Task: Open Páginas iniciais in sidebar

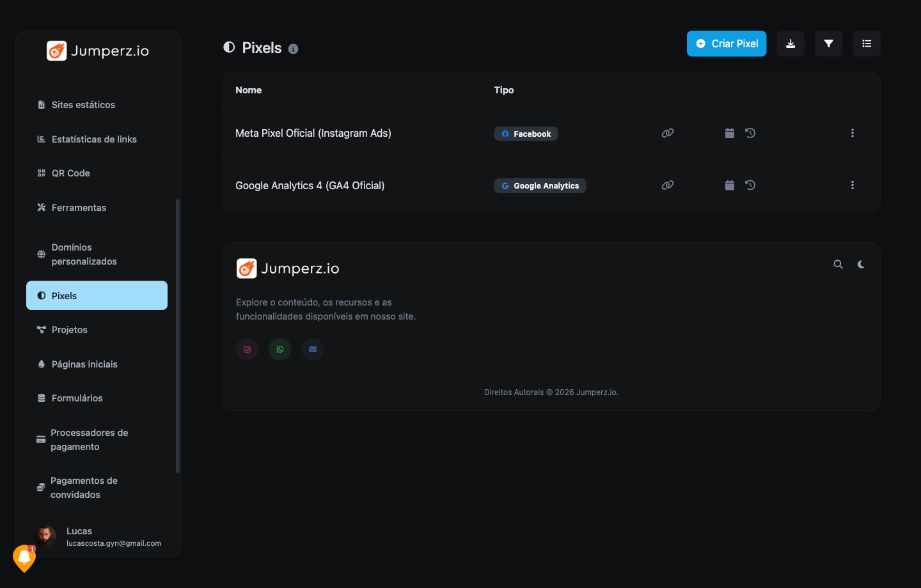Action: [x=97, y=364]
